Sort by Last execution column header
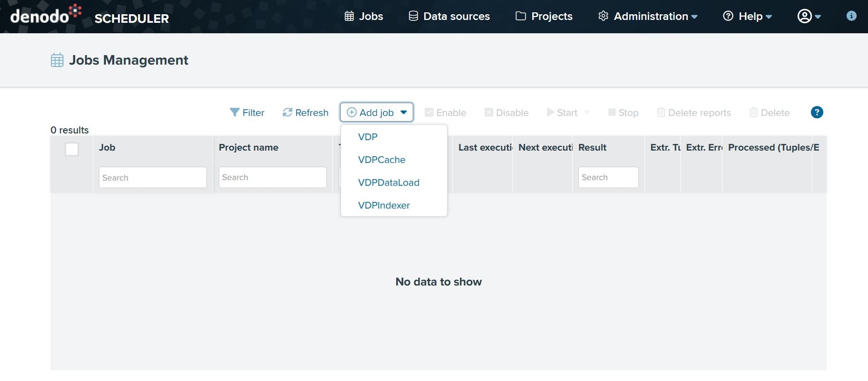 point(485,147)
